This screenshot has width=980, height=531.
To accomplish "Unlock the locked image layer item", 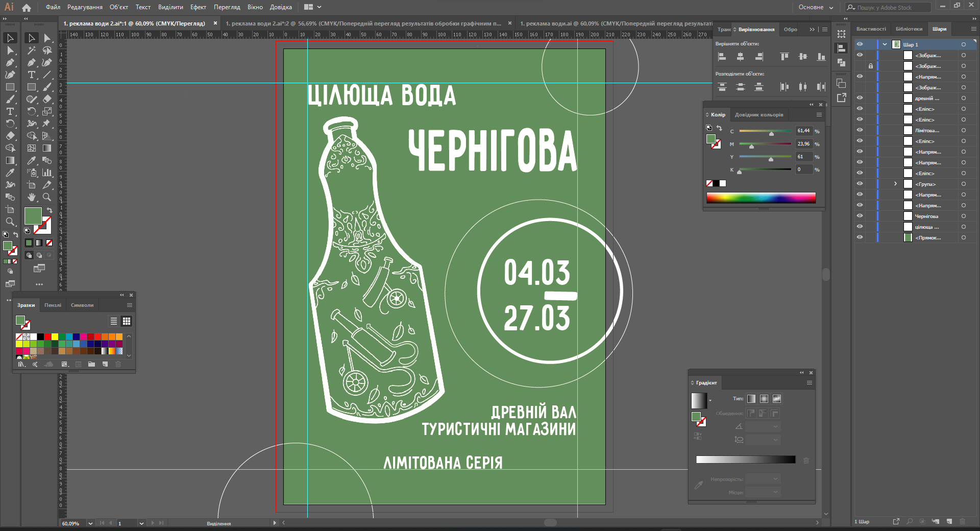I will 871,66.
